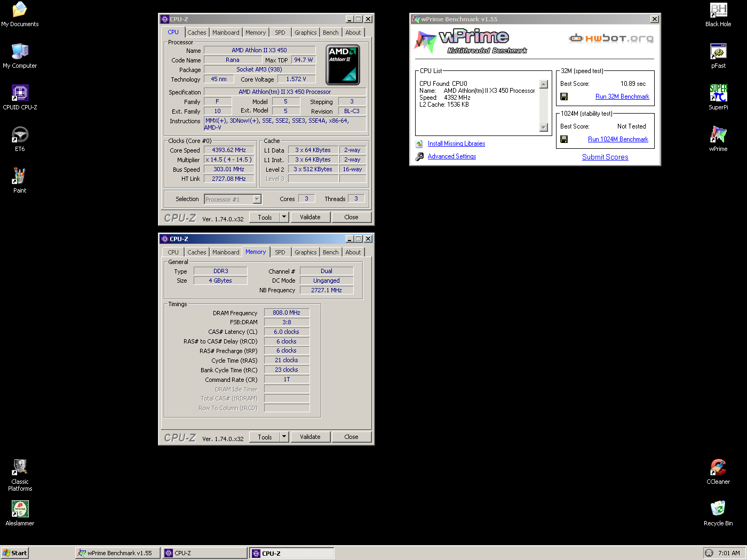Launch ET6 desktop shortcut
This screenshot has width=747, height=560.
point(20,139)
